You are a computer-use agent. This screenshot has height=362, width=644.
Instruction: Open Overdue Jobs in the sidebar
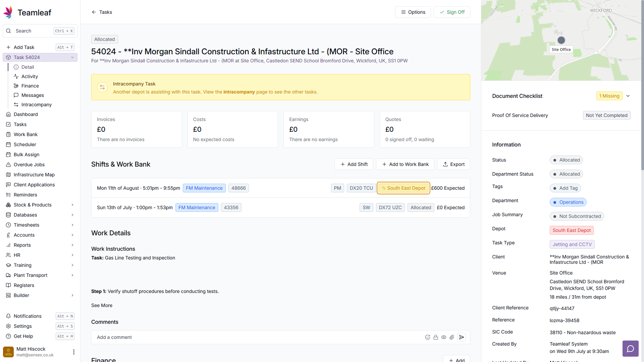[40, 165]
